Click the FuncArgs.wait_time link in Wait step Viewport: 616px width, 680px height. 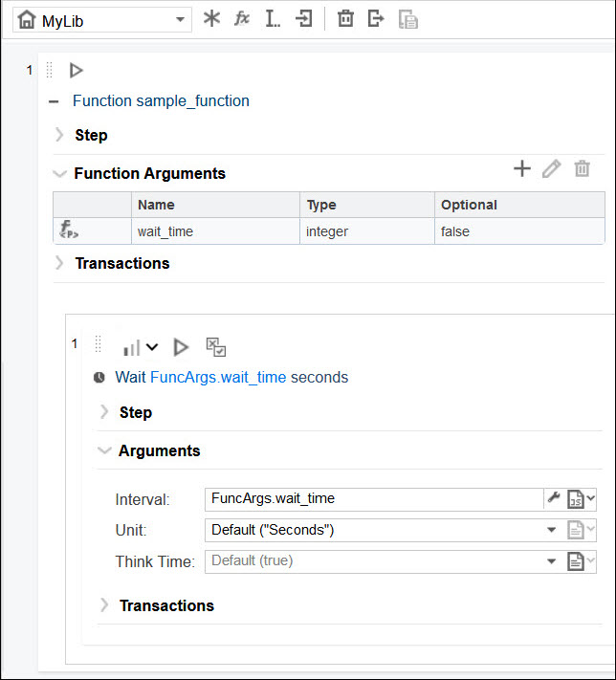coord(218,377)
